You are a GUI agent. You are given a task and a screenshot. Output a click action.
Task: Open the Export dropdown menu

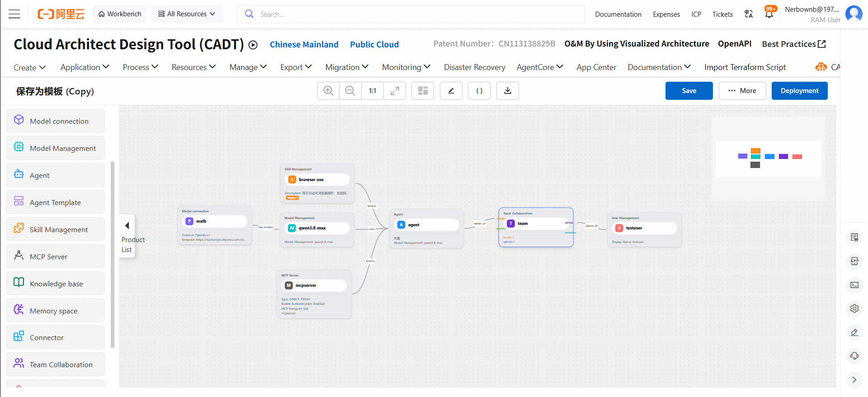296,67
